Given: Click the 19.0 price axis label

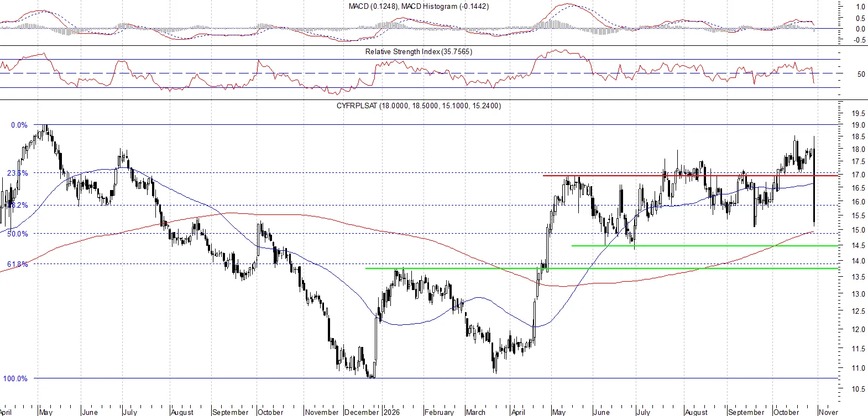Looking at the screenshot, I should tap(858, 125).
